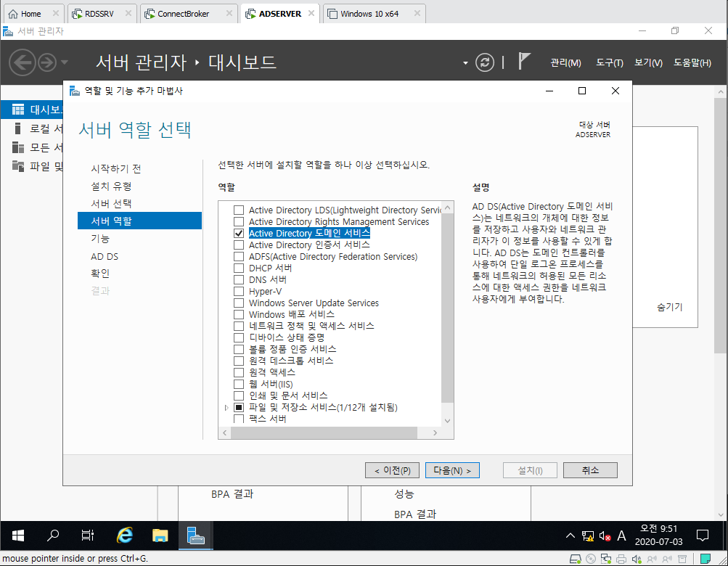Click the muted volume tray icon
Viewport: 728px width, 566px height.
pos(605,536)
